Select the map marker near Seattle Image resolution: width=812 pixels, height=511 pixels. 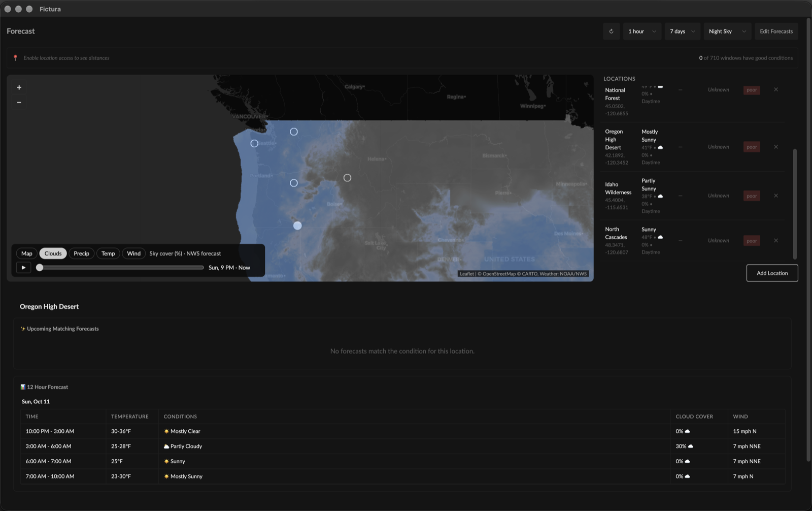tap(254, 144)
